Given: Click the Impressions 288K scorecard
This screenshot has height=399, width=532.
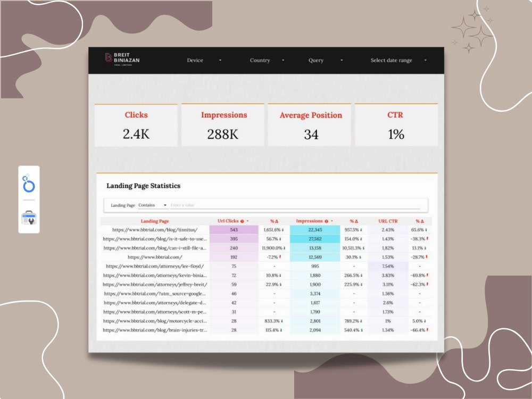Looking at the screenshot, I should [x=223, y=125].
